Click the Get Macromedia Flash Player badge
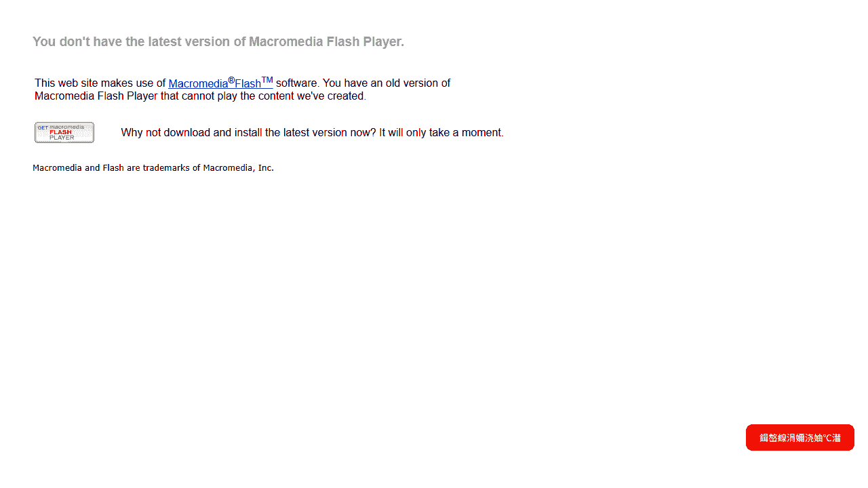The image size is (868, 488). 64,132
